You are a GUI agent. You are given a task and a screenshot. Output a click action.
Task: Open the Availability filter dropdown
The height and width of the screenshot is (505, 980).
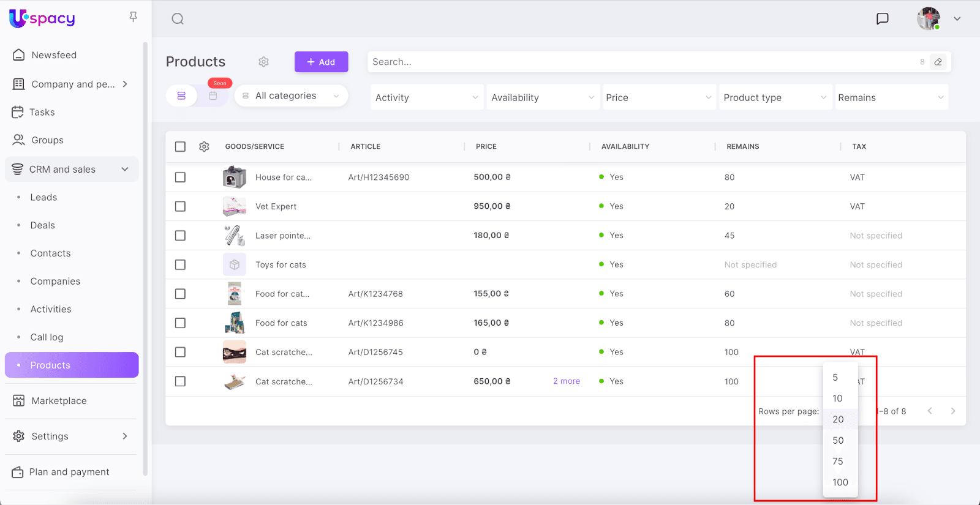543,98
